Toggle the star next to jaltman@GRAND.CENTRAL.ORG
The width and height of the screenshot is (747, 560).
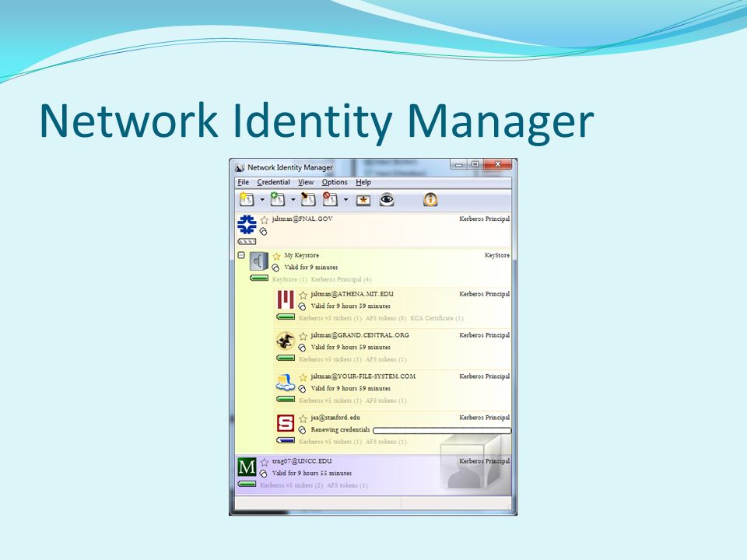[303, 336]
